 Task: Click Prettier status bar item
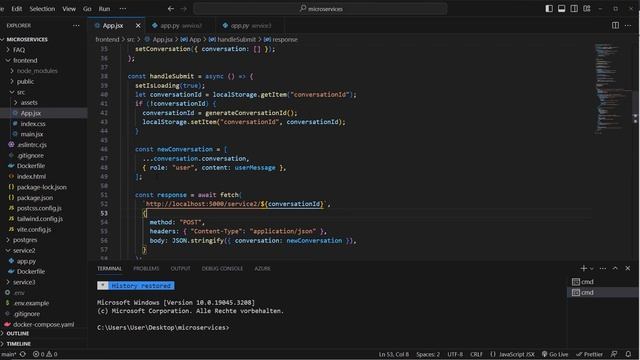(x=589, y=354)
